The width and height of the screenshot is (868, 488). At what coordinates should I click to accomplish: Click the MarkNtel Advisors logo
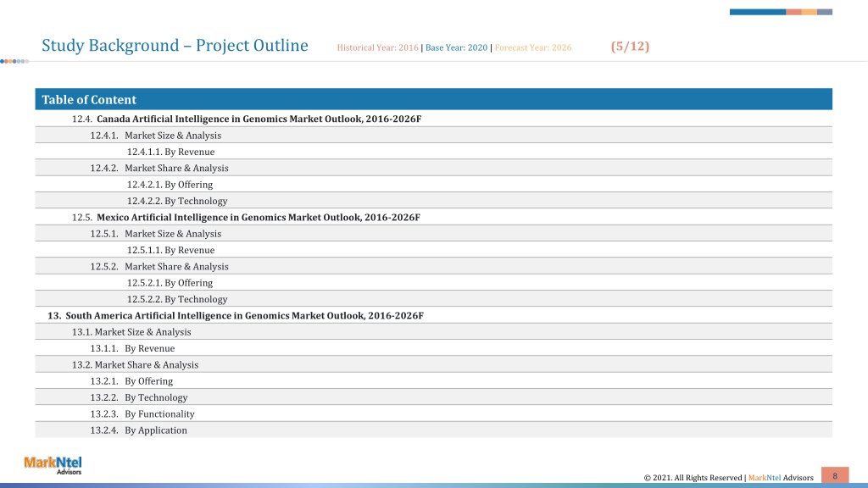53,465
